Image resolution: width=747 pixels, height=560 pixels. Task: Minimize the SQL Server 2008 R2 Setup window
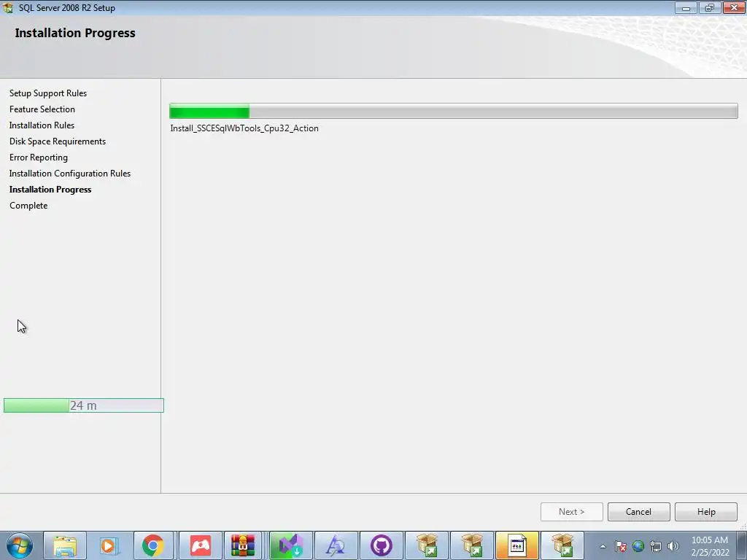point(686,7)
